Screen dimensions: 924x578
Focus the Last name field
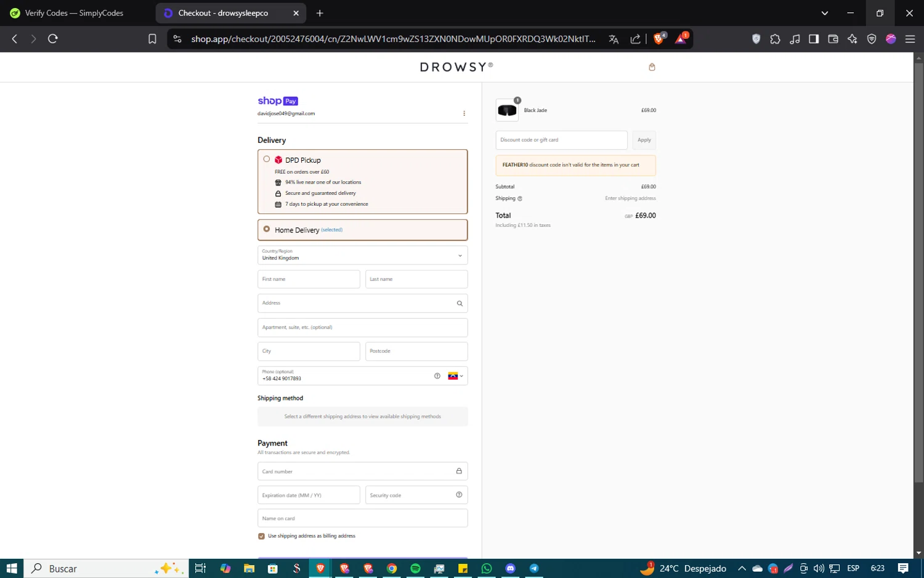[x=416, y=279]
